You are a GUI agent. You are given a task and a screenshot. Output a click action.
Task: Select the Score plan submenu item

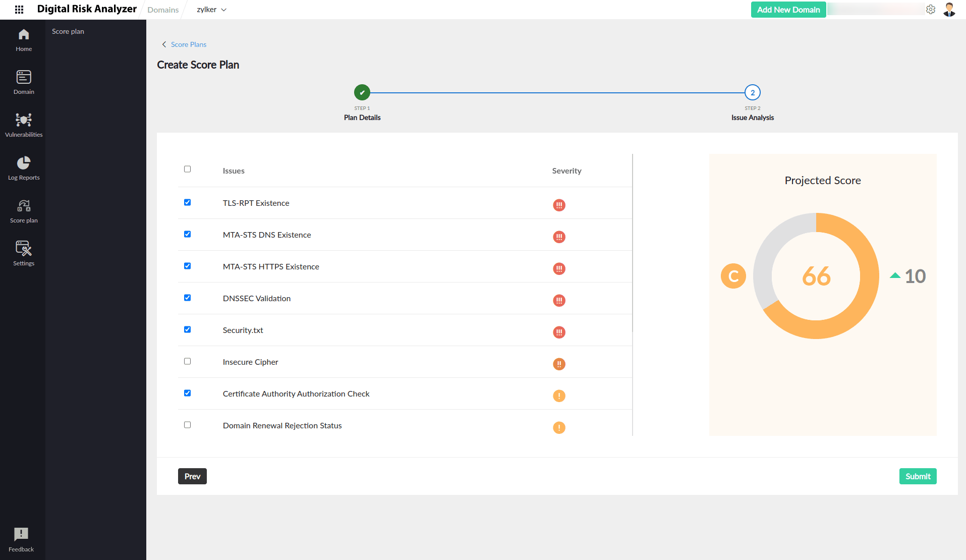[68, 31]
